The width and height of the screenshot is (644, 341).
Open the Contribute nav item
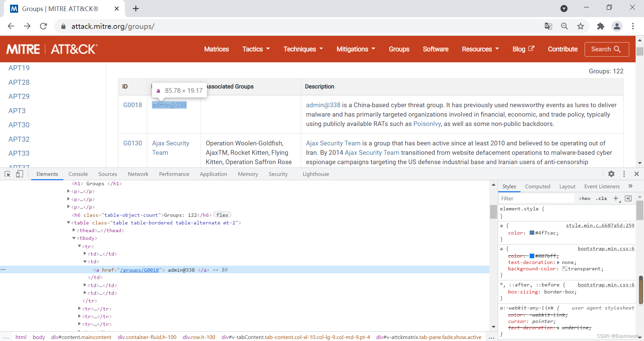[562, 49]
